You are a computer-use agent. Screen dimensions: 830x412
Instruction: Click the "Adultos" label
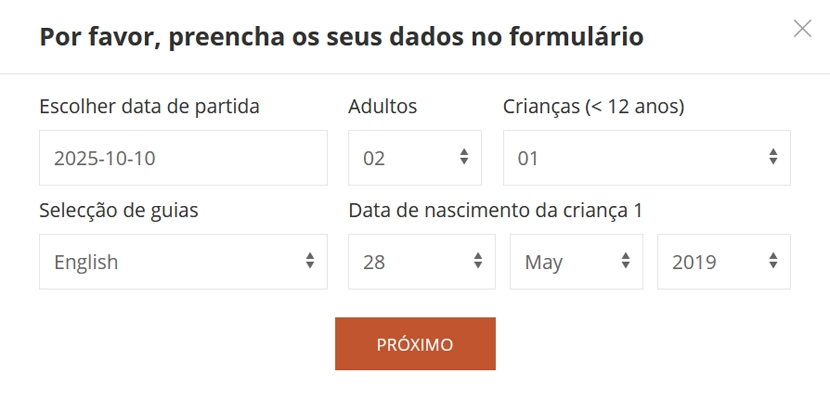[383, 106]
